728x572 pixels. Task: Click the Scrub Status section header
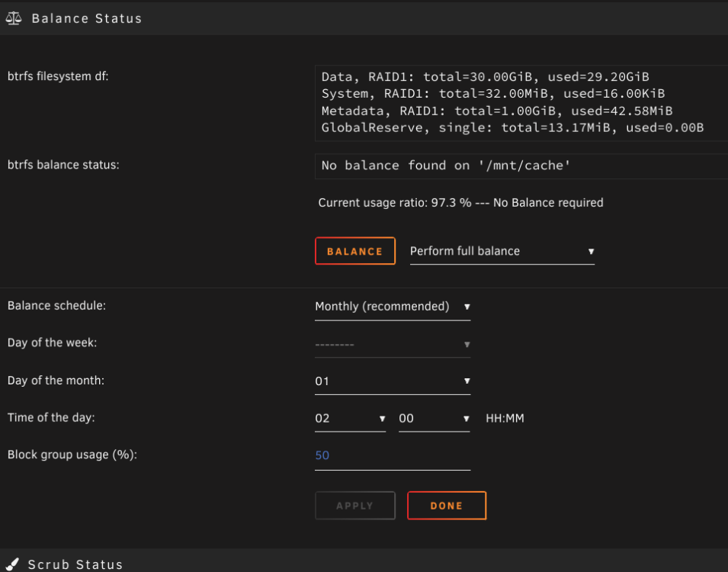click(x=364, y=561)
